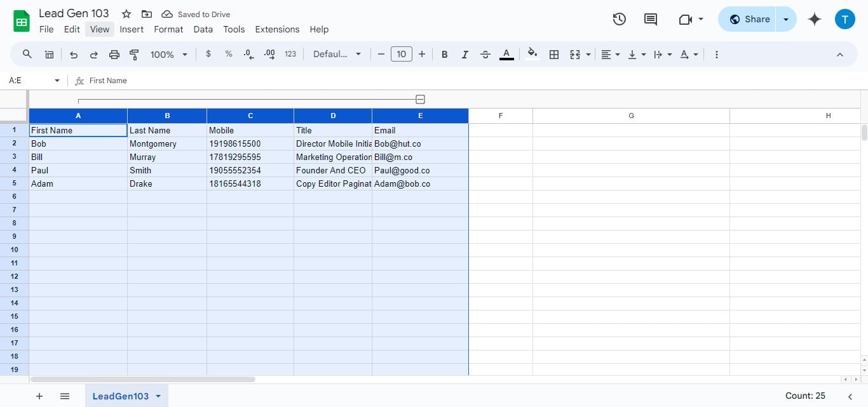Open the Extensions menu
The image size is (868, 407).
[x=277, y=29]
